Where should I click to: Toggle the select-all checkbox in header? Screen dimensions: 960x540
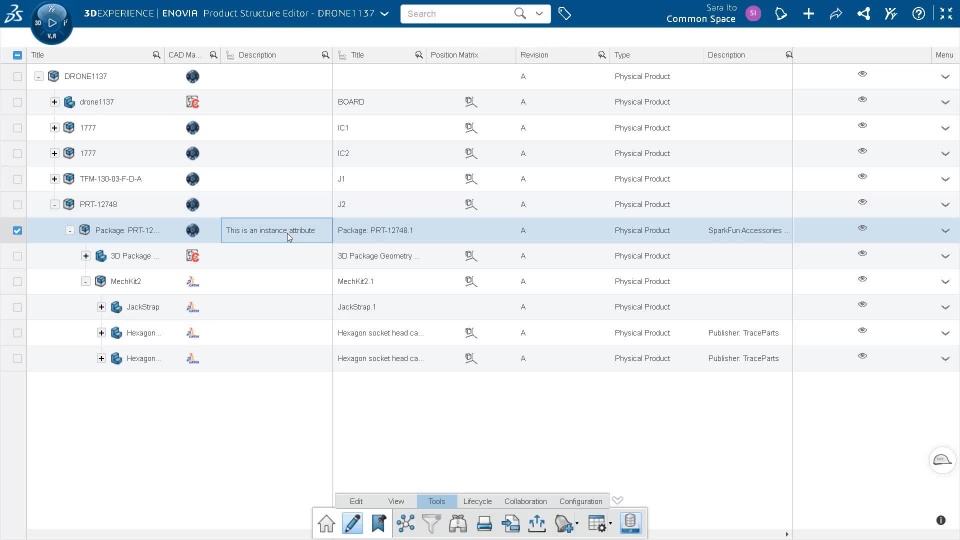coord(17,55)
